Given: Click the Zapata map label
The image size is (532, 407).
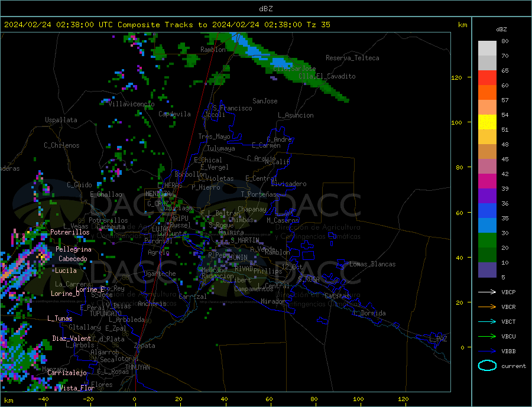Looking at the screenshot, I should click(145, 346).
